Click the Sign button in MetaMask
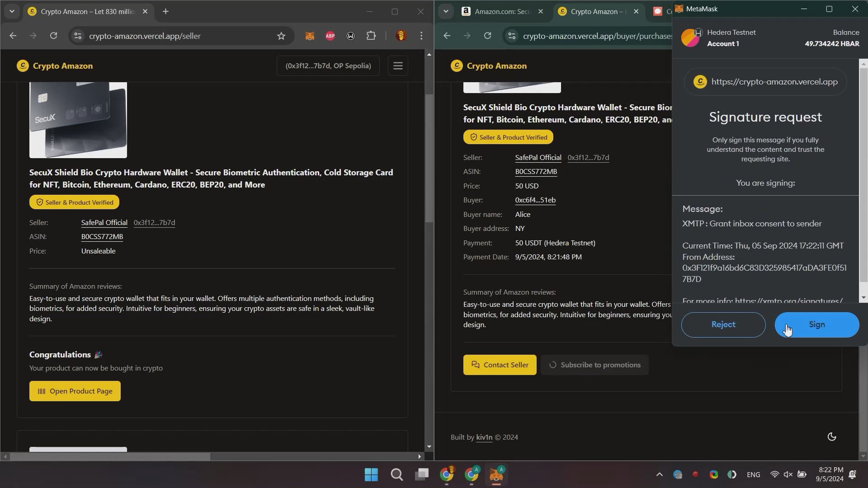This screenshot has width=868, height=488. tap(816, 324)
